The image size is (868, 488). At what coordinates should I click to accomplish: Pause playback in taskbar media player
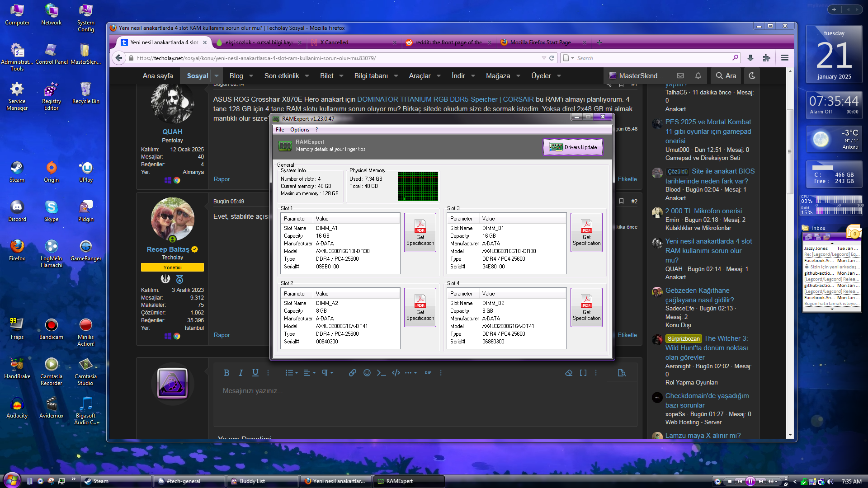click(750, 481)
